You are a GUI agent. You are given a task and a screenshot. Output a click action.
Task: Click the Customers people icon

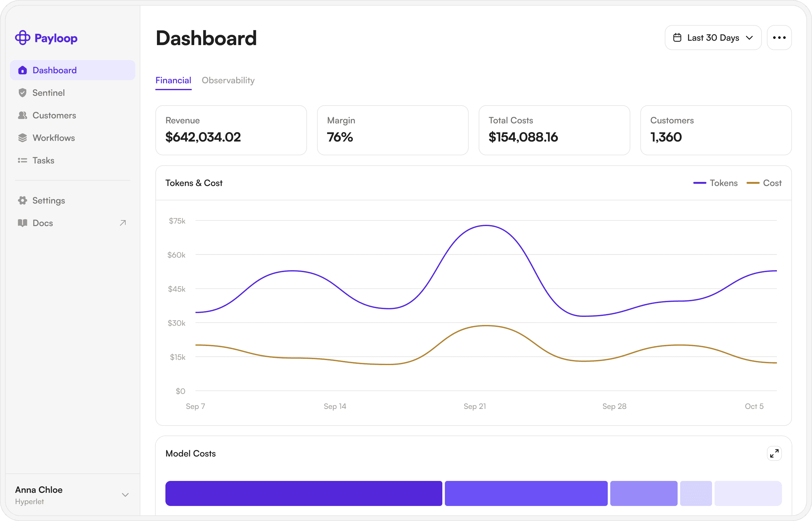(x=22, y=115)
